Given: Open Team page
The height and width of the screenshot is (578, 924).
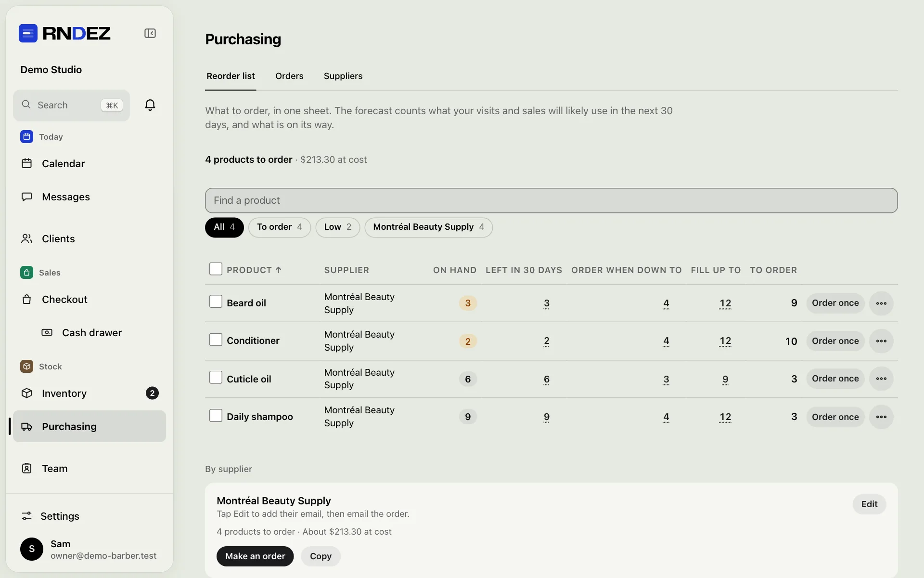Looking at the screenshot, I should 90,468.
